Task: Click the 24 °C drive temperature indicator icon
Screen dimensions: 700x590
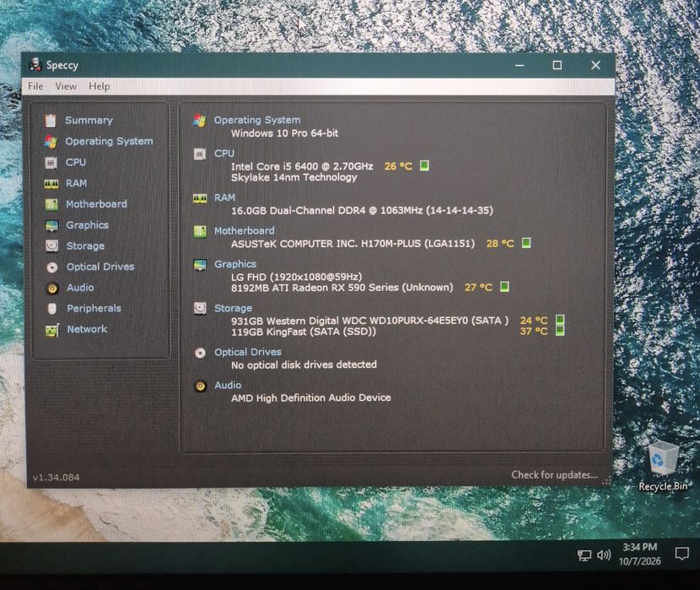Action: (560, 320)
